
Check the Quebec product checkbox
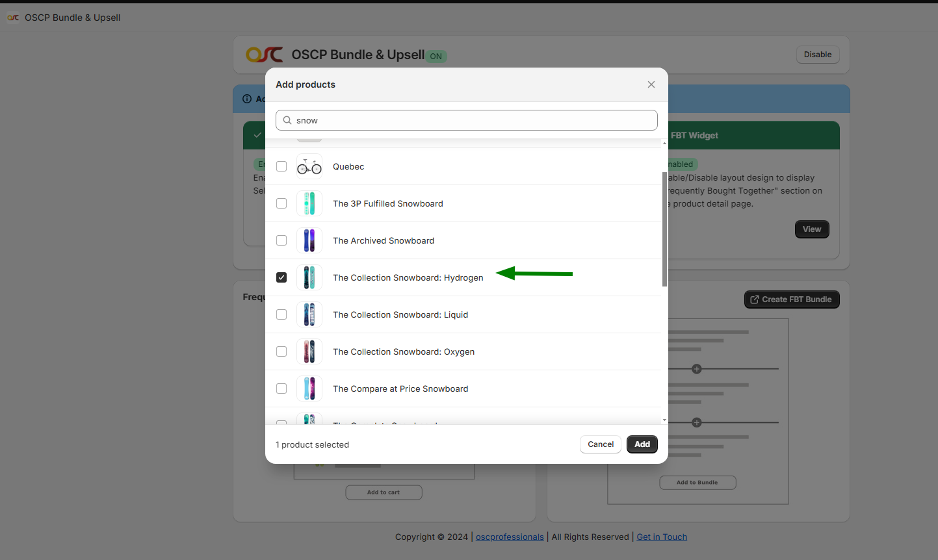(x=281, y=167)
